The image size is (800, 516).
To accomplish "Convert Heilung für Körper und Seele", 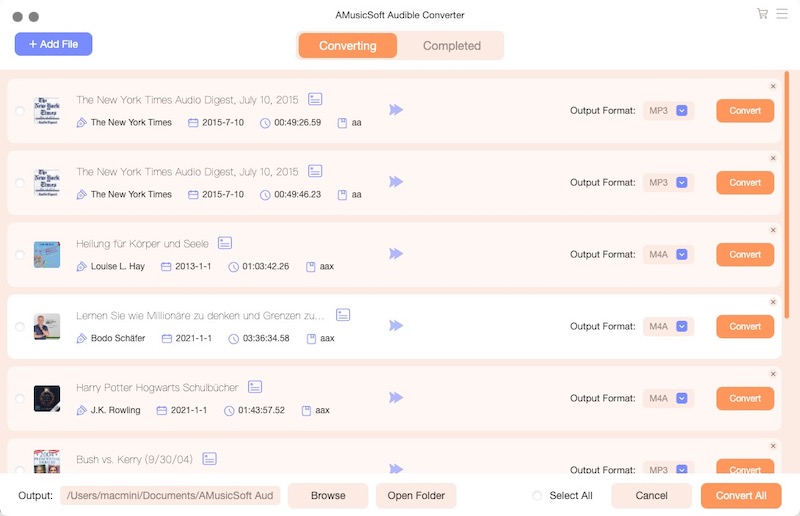I will 745,254.
